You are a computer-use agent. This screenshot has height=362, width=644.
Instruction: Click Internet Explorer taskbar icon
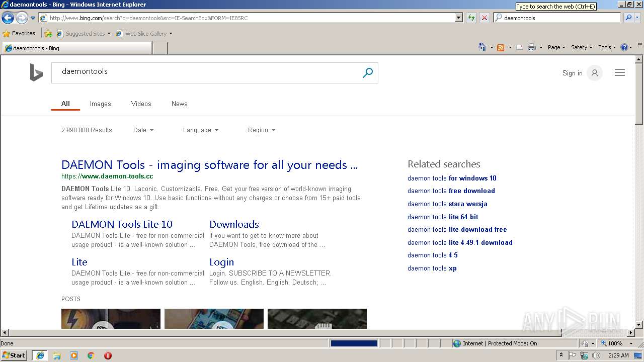[x=40, y=355]
